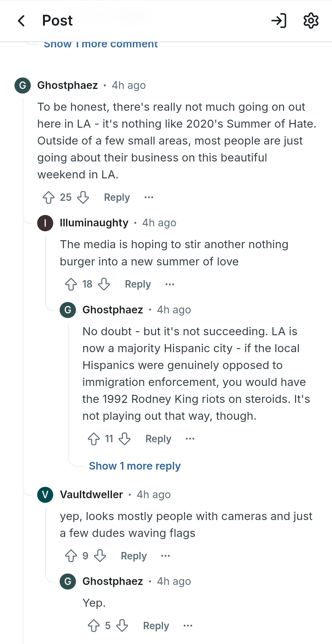The image size is (332, 644).
Task: Upvote Ghostphaez's comment with 25 points
Action: [x=49, y=197]
